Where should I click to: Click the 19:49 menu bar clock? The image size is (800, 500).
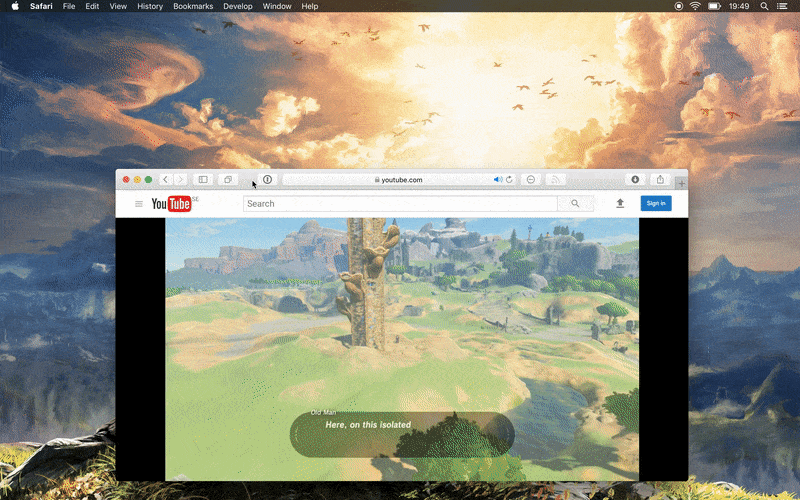pos(739,6)
